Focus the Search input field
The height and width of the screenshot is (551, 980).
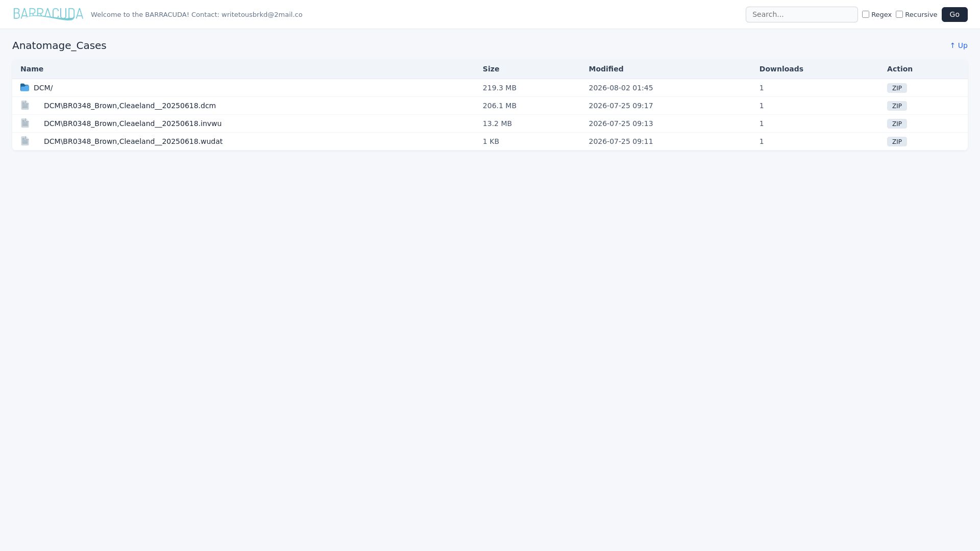(x=801, y=14)
